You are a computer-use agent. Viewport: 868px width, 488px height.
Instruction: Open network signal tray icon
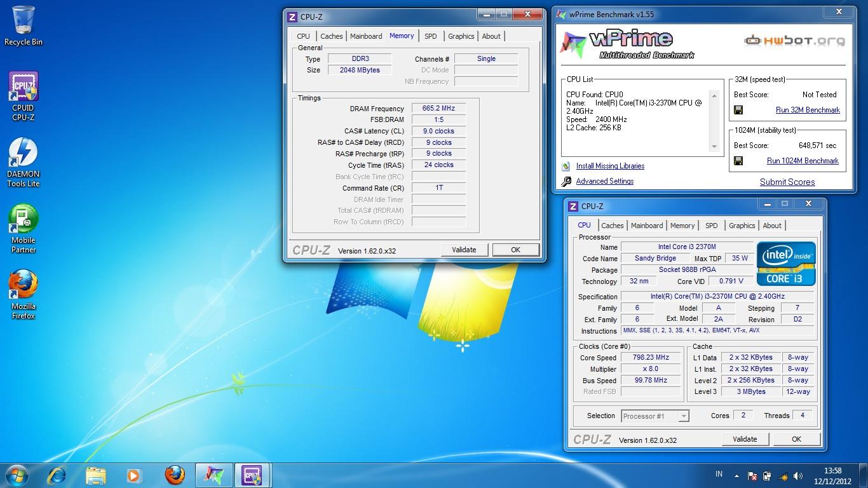click(x=782, y=475)
